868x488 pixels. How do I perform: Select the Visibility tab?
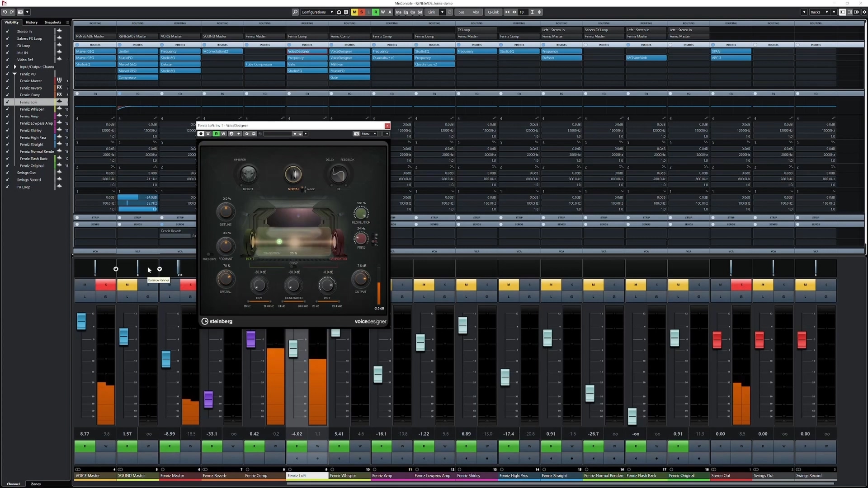pos(12,22)
